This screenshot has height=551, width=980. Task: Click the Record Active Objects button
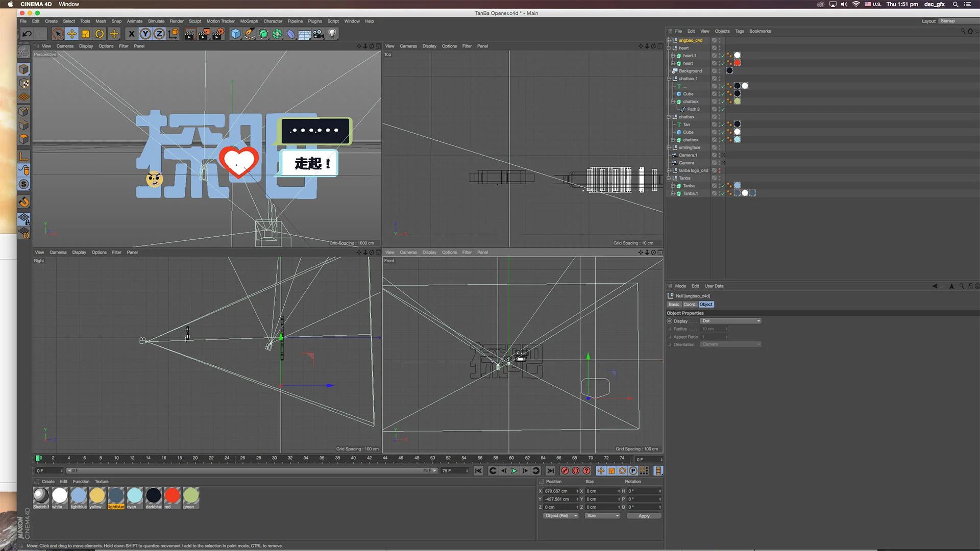(x=565, y=471)
